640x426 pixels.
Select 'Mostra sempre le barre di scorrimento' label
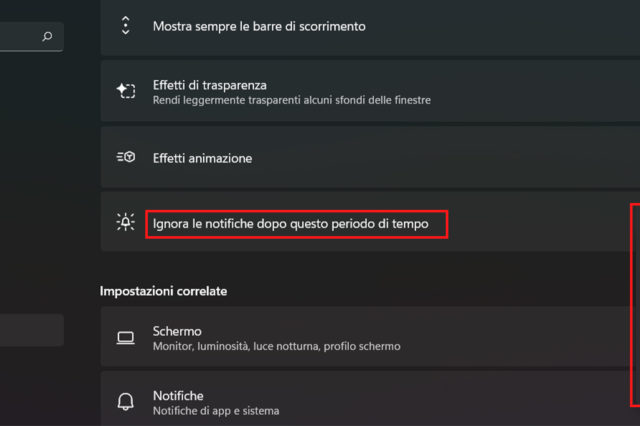click(x=259, y=27)
